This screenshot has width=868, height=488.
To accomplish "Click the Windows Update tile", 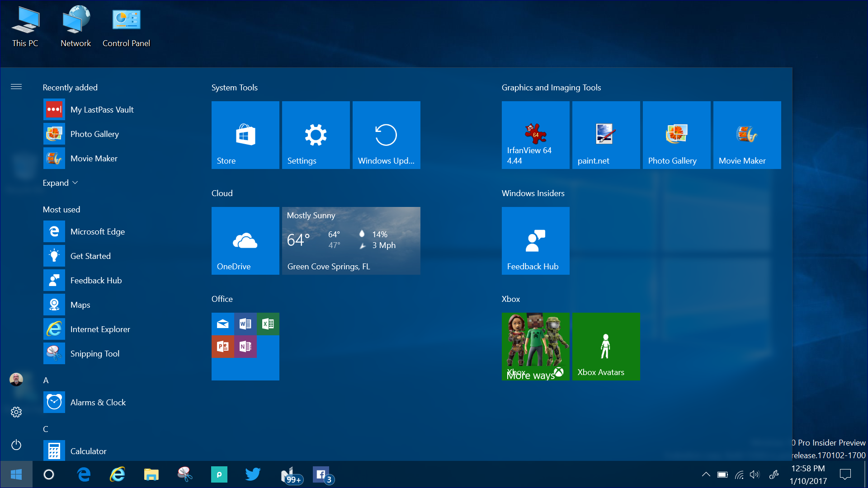I will coord(386,135).
